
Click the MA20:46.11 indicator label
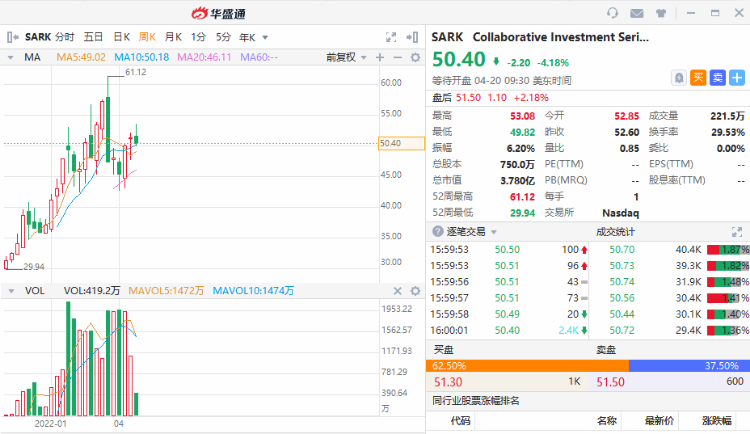(x=204, y=57)
